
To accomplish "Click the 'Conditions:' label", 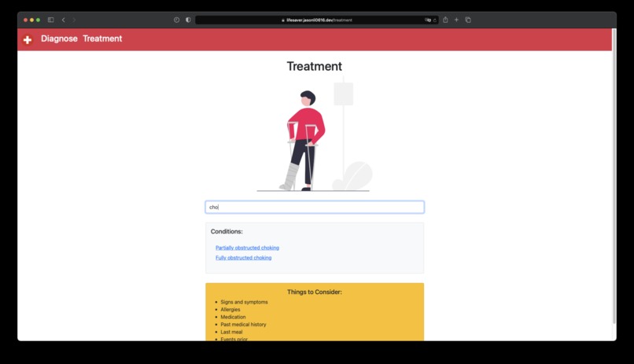I will point(227,231).
